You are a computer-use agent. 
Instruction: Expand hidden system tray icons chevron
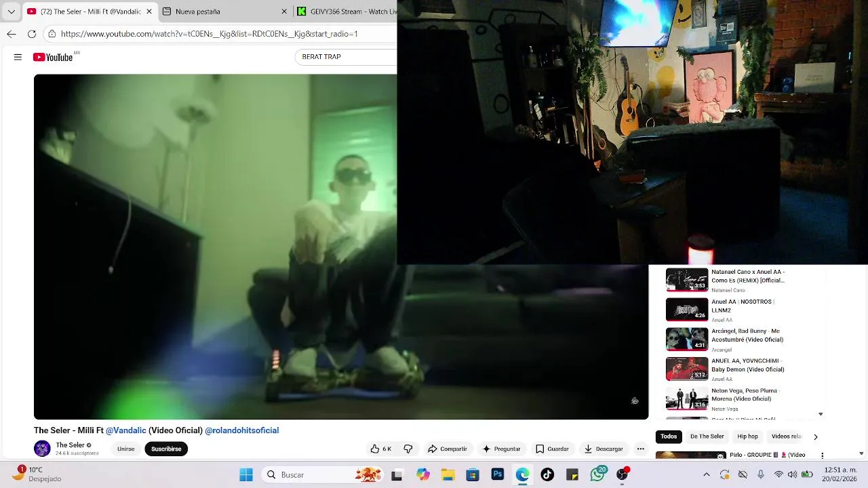click(707, 474)
